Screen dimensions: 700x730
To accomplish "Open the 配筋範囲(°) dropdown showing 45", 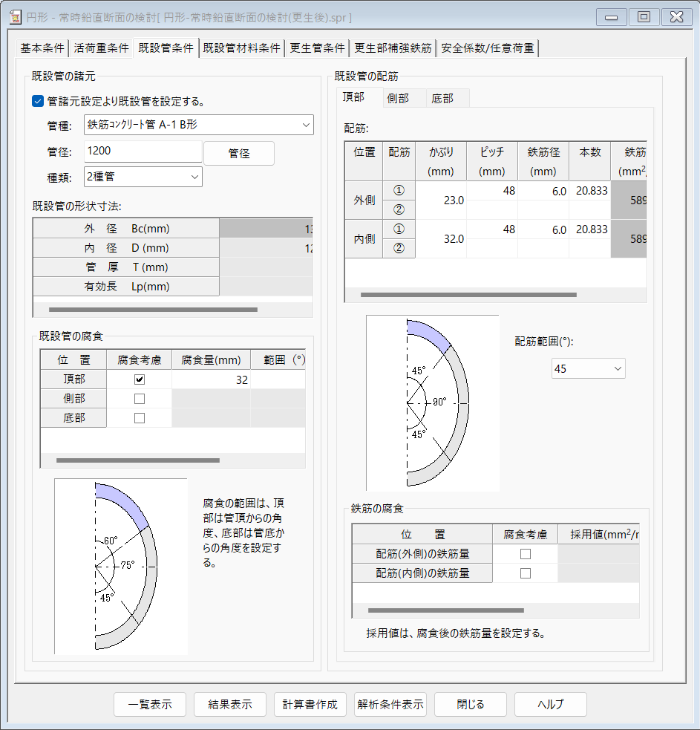I will coord(589,369).
